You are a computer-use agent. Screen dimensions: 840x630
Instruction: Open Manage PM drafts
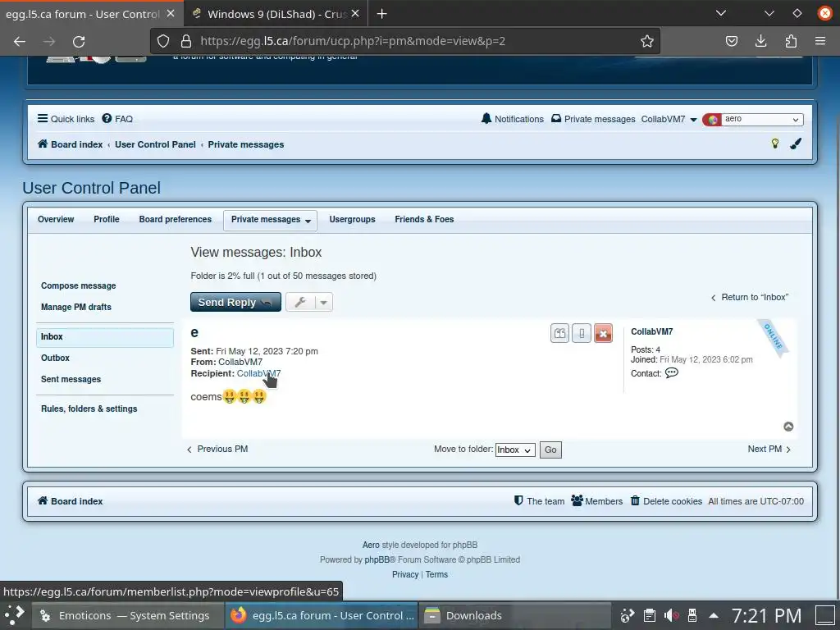click(76, 307)
